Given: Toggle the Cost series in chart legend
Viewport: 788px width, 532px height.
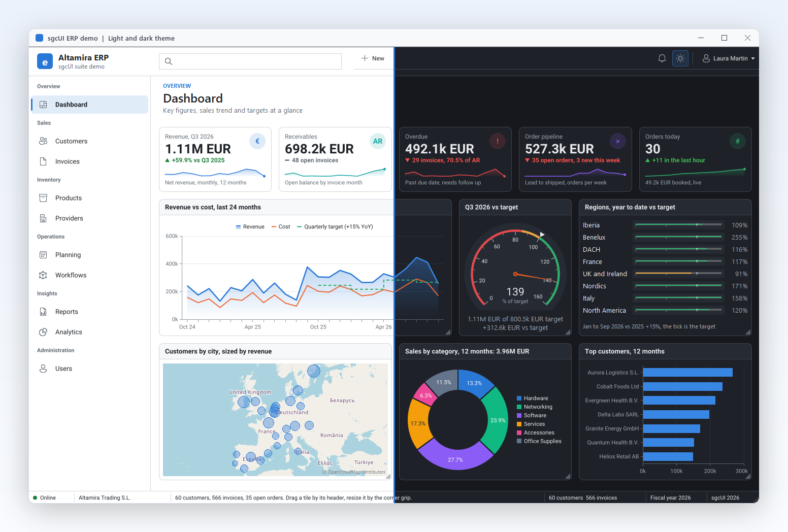Looking at the screenshot, I should pyautogui.click(x=281, y=227).
